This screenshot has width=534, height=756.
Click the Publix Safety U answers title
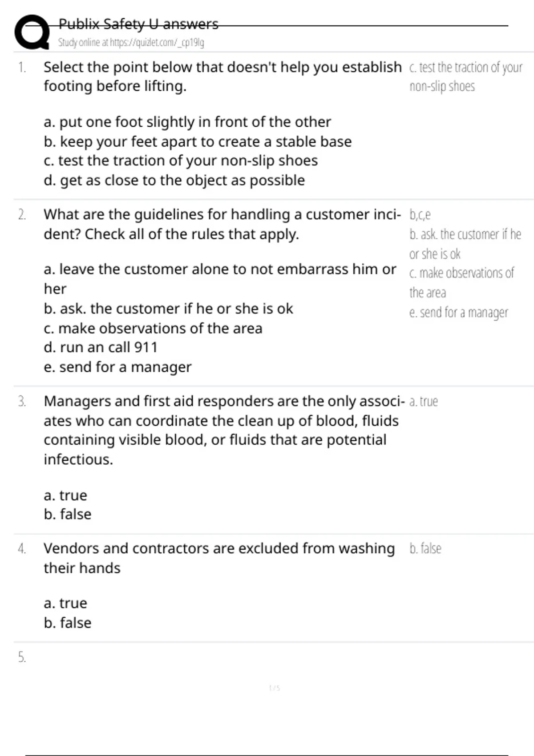(138, 24)
